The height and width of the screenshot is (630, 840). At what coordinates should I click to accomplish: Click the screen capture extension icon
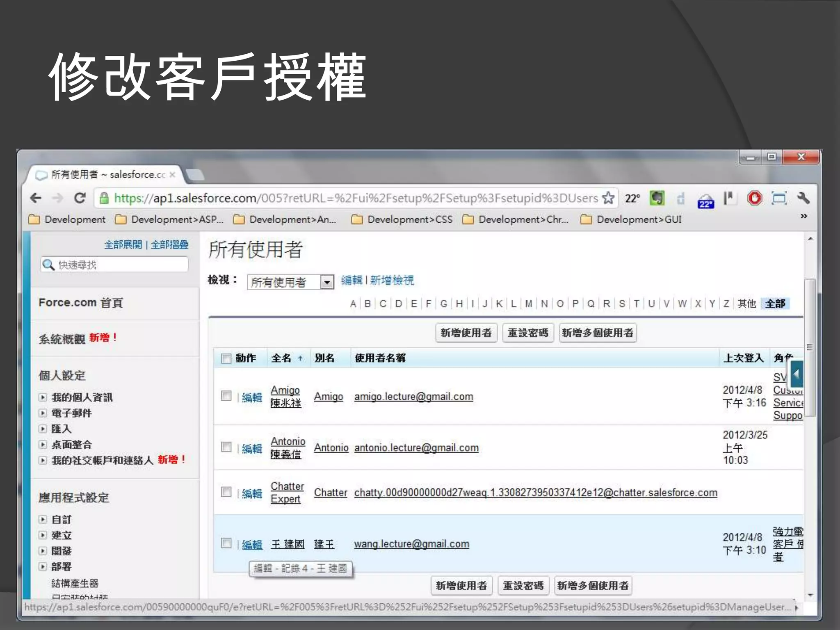(779, 199)
